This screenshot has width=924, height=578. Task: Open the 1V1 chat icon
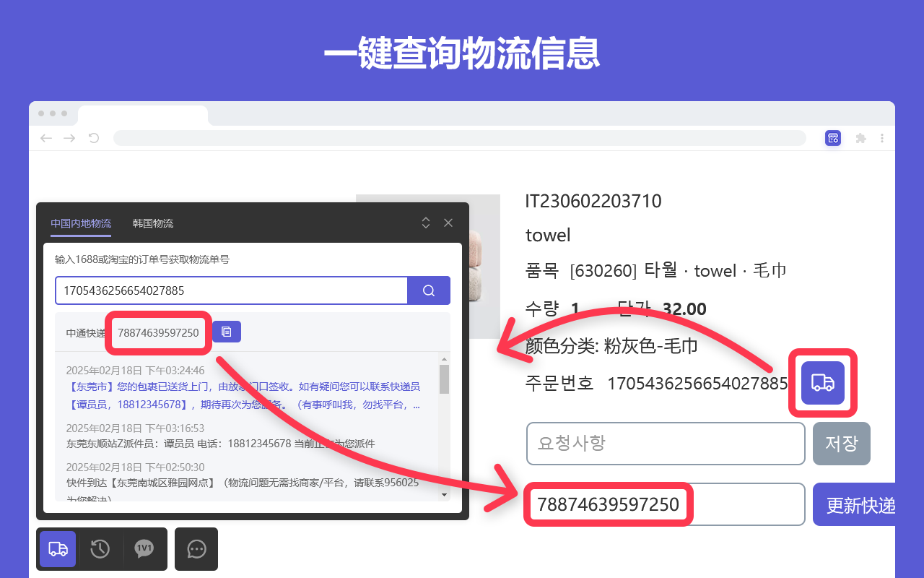(x=144, y=549)
